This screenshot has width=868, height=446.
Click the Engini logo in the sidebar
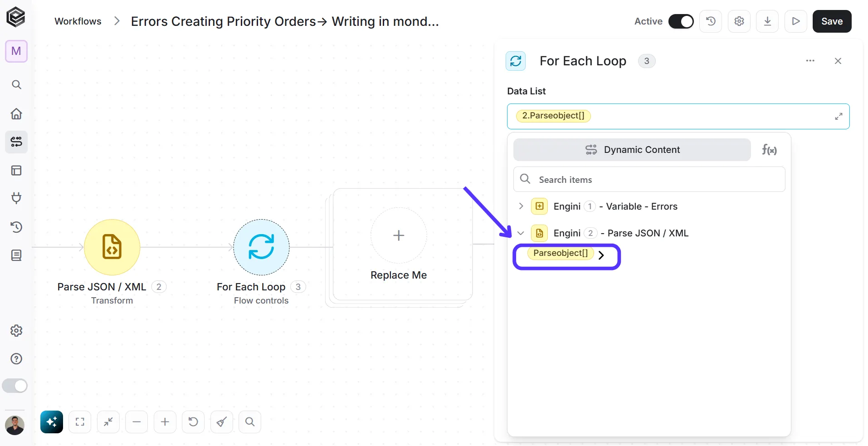(x=16, y=18)
